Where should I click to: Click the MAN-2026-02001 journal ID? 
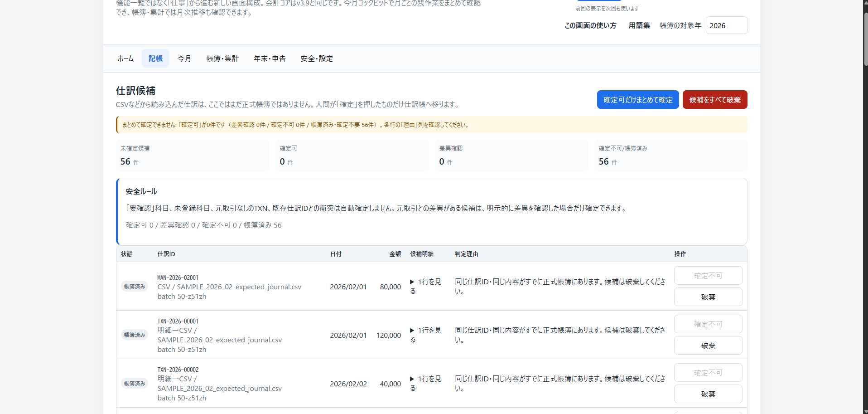(x=178, y=278)
